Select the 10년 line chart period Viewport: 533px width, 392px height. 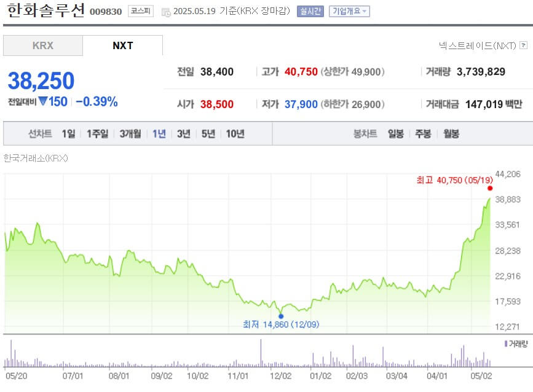tap(235, 133)
